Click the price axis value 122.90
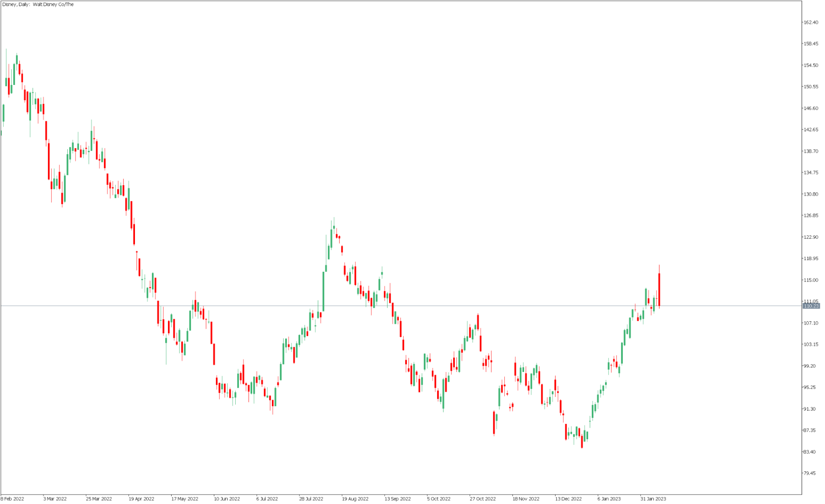The width and height of the screenshot is (825, 504). (x=811, y=237)
